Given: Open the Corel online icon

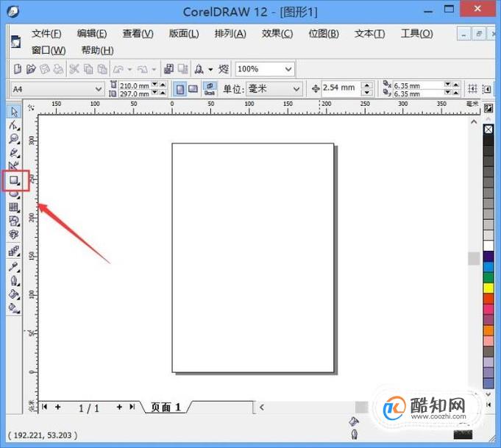Looking at the screenshot, I should [224, 69].
